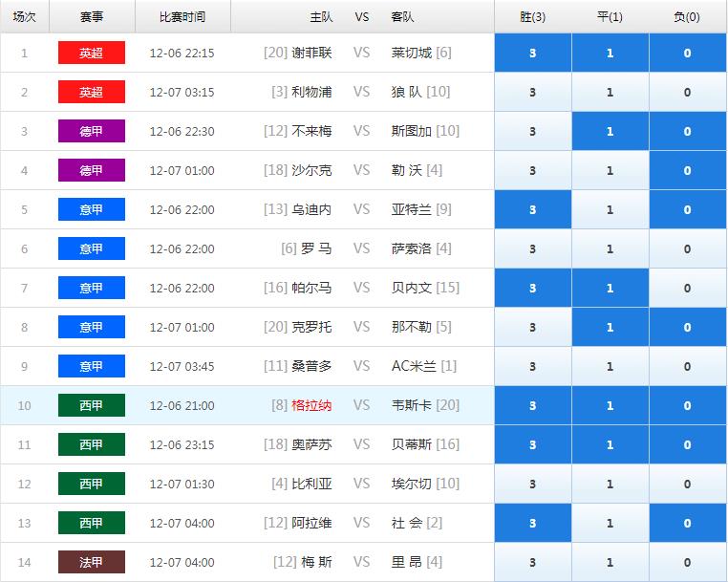Select draw (1) for match 9 桑普多
Screen dimensions: 728x582
tap(610, 366)
